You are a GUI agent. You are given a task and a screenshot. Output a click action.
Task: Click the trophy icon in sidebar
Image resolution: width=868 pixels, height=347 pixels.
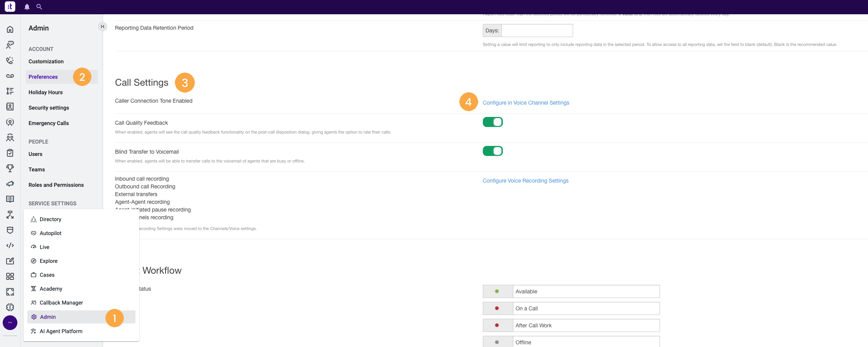point(10,168)
